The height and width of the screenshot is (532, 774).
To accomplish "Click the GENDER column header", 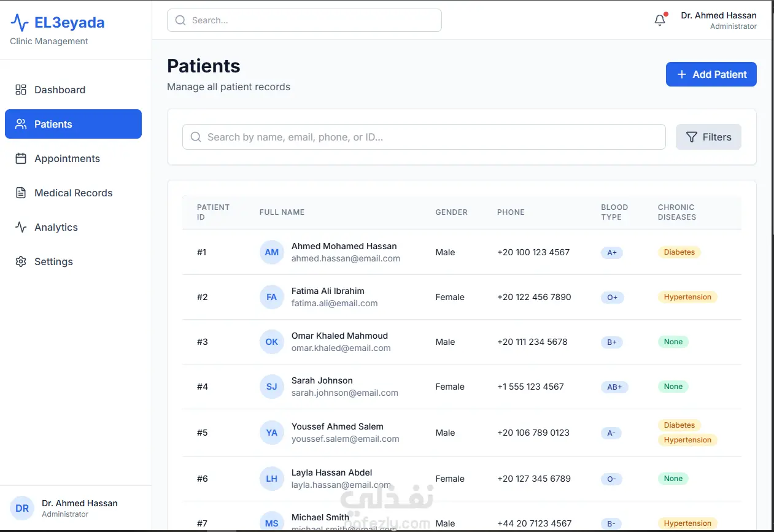I will point(451,212).
